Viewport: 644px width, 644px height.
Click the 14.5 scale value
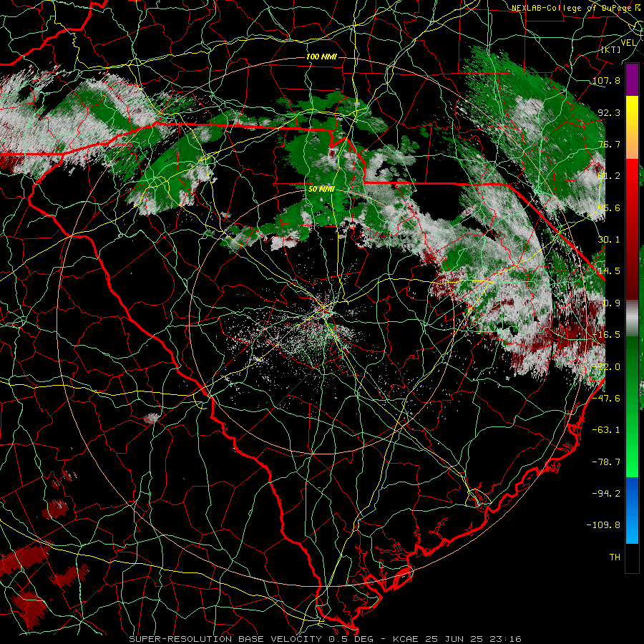[x=609, y=271]
